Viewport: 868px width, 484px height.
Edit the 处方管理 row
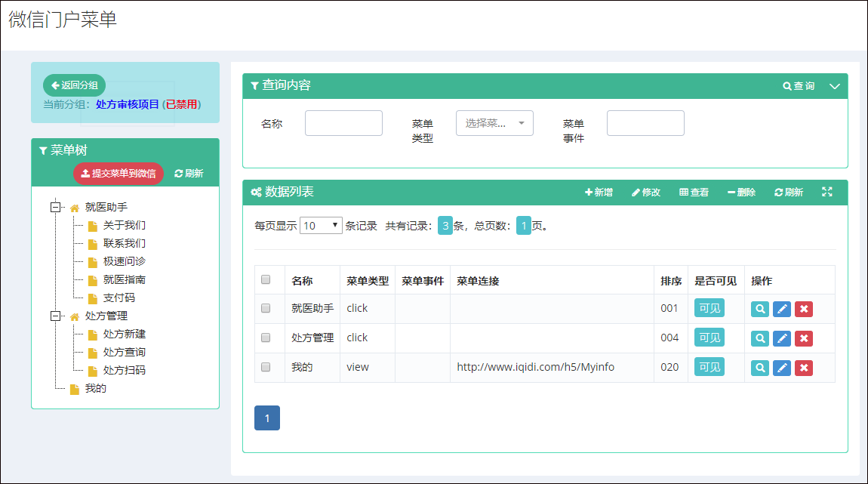point(782,338)
